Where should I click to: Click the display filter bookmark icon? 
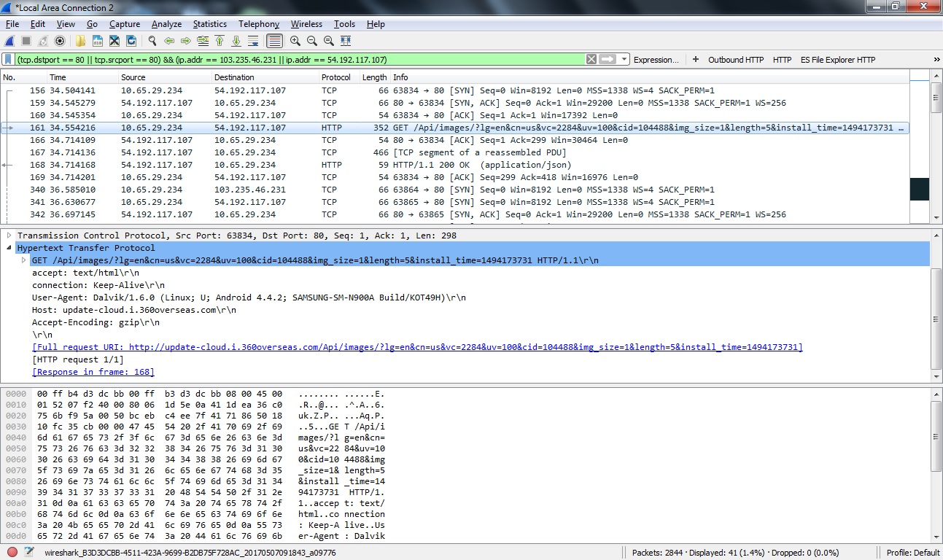point(8,60)
